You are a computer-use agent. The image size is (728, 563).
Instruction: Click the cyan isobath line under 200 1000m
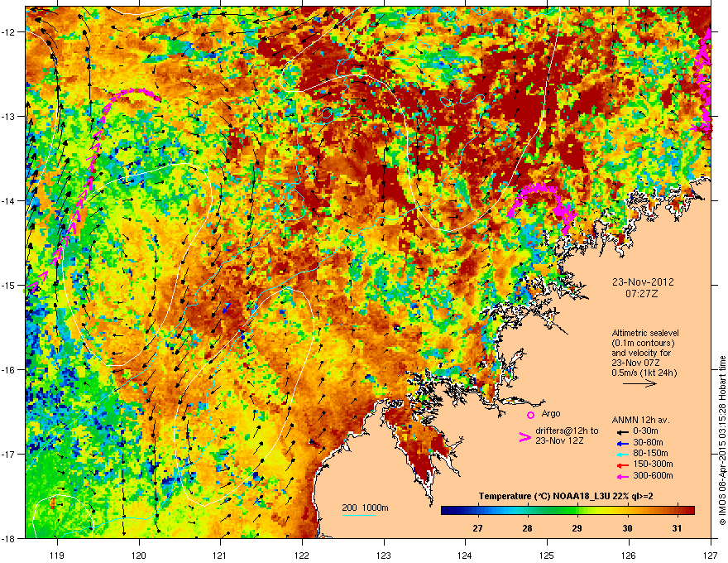tap(358, 515)
